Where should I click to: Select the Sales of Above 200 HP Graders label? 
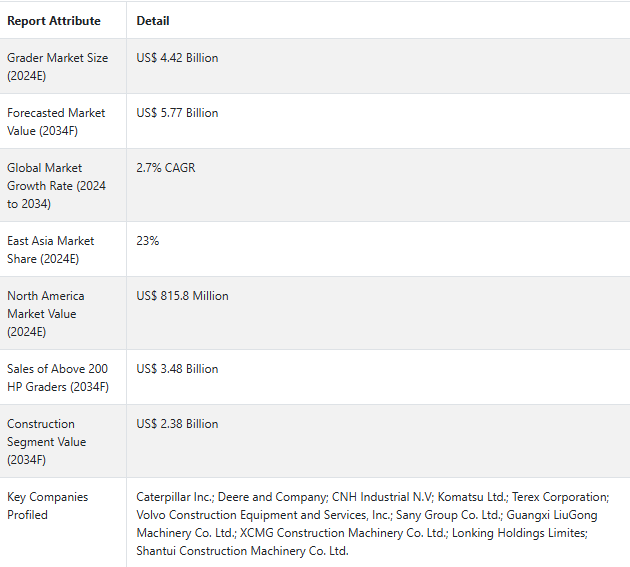coord(58,378)
